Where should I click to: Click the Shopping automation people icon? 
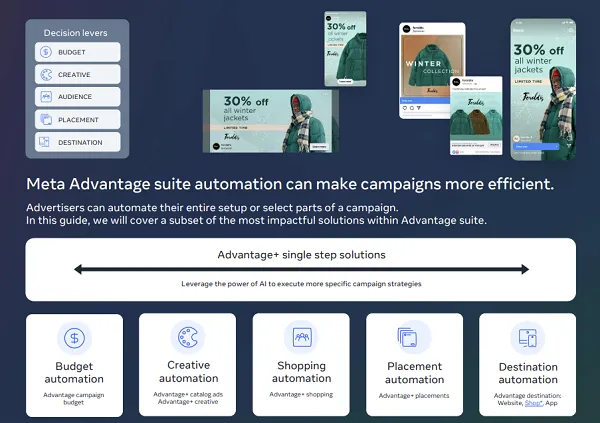pos(302,337)
